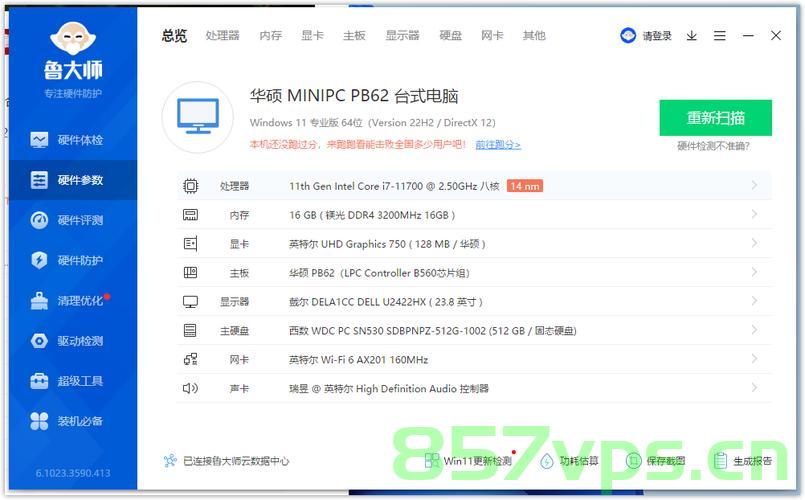The width and height of the screenshot is (805, 500).
Task: Open 清理优化 cleanup section
Action: (72, 300)
